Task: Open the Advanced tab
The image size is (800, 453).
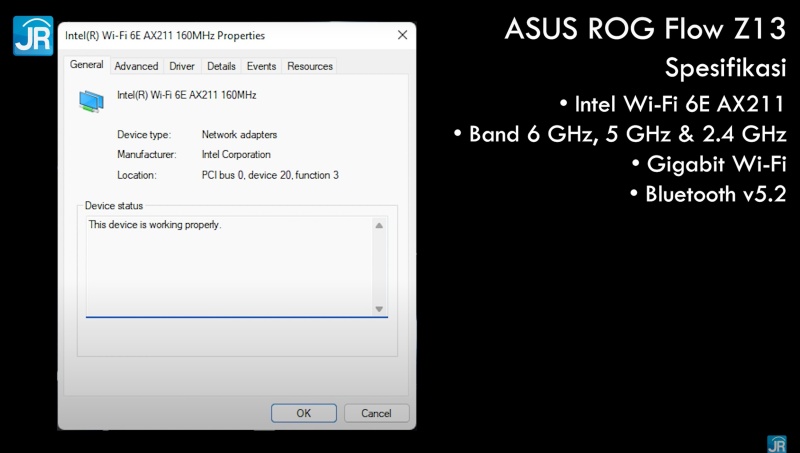Action: pos(136,66)
